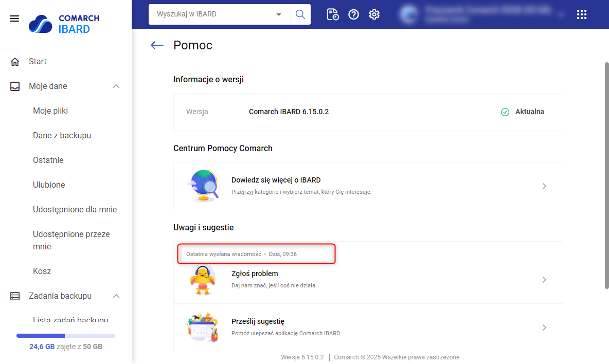
Task: Open Udostępnione dla mnie
Action: 75,210
